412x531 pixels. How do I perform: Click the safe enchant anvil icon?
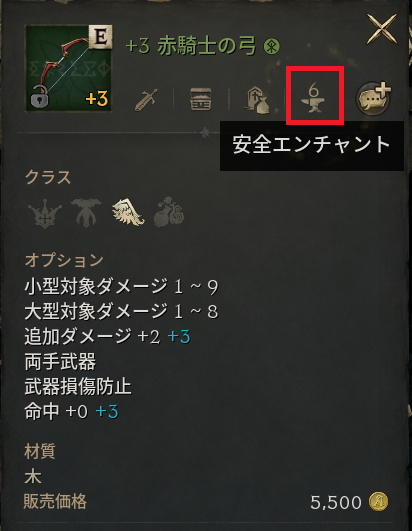point(314,99)
